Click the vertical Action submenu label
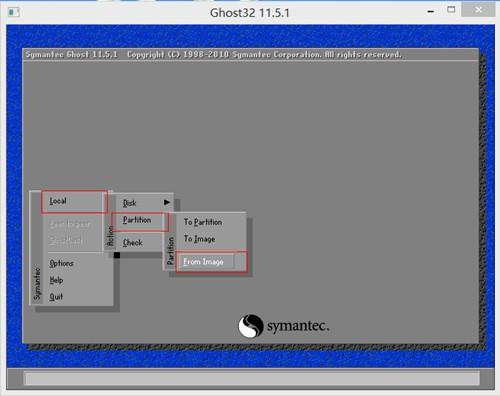This screenshot has height=396, width=500. pos(110,236)
